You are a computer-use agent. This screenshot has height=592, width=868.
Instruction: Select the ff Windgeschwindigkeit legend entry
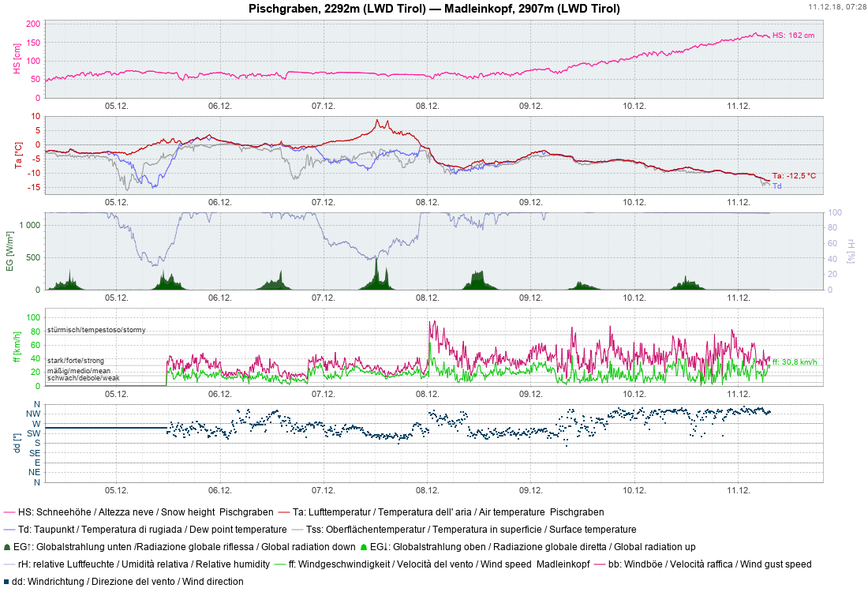point(432,564)
